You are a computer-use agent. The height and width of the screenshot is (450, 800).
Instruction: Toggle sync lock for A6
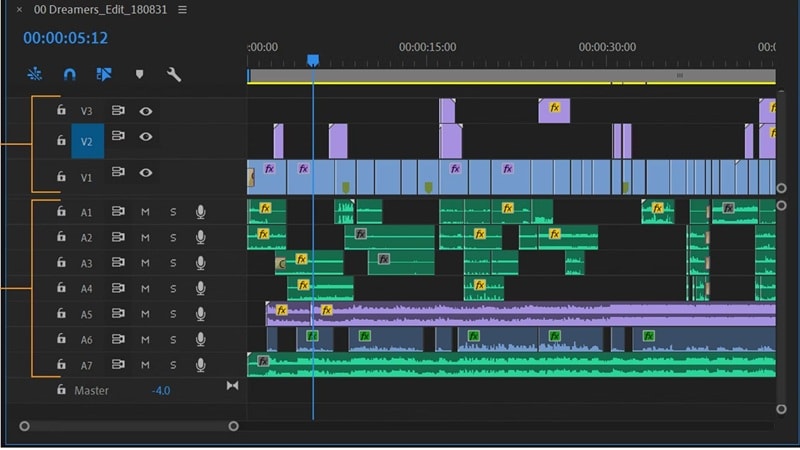pos(118,339)
